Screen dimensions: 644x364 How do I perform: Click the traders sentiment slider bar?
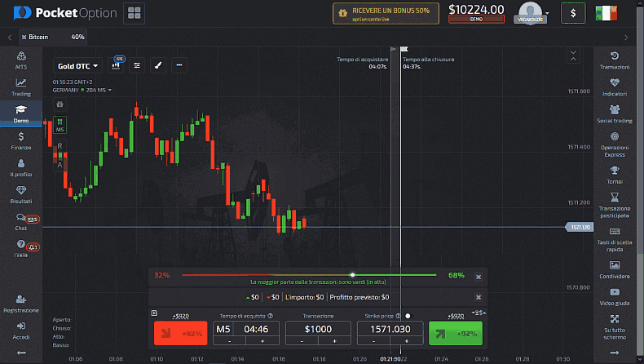click(308, 275)
